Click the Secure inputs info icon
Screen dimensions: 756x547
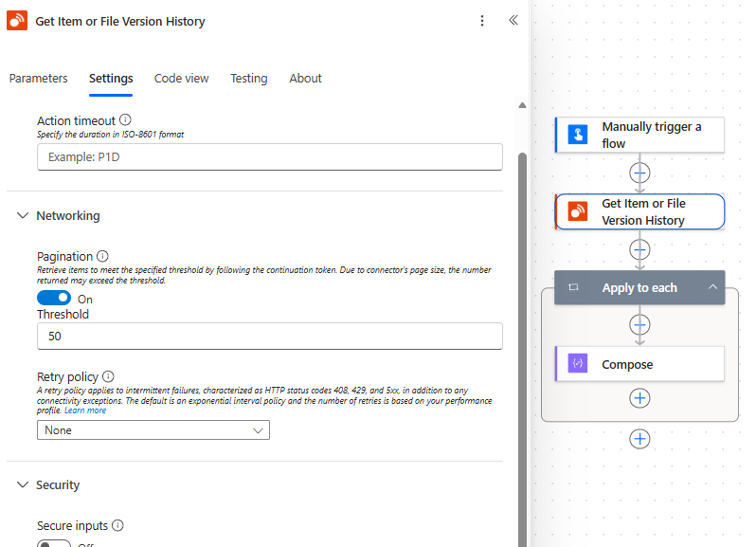pyautogui.click(x=117, y=525)
